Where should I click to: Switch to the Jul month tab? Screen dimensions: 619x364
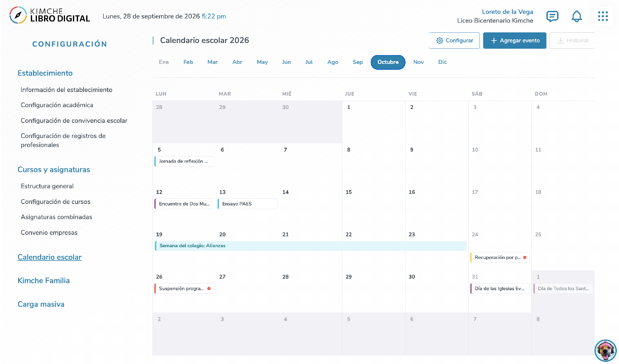[309, 62]
